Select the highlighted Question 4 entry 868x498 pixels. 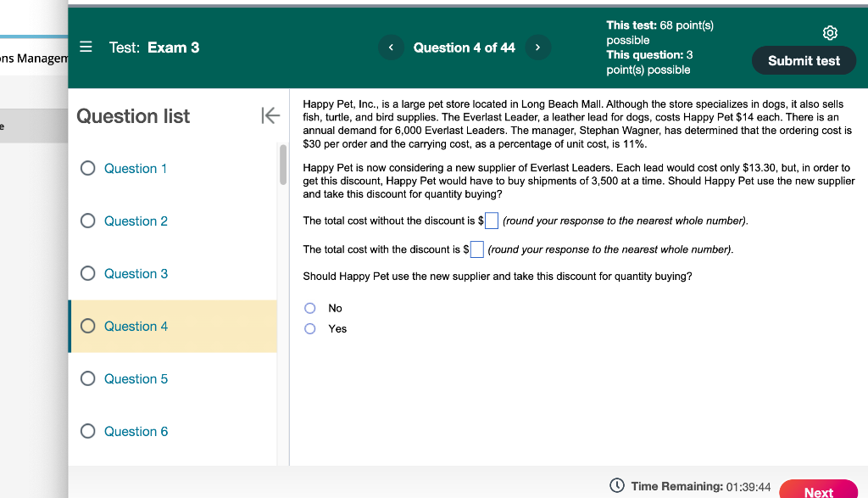[136, 326]
